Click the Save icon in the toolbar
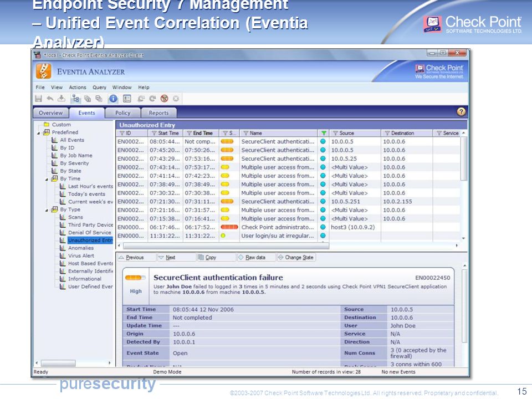Image resolution: width=532 pixels, height=399 pixels. (x=38, y=99)
